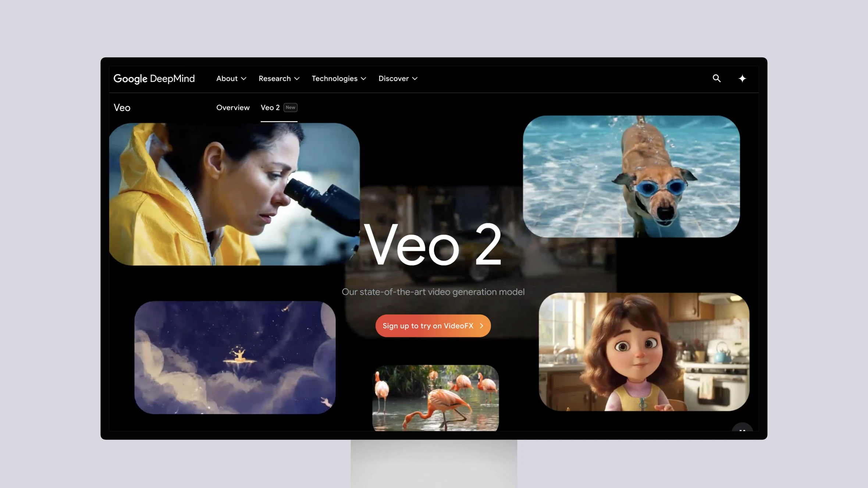This screenshot has height=488, width=868.
Task: Click the sparkle/AI assistant icon
Action: pos(742,78)
